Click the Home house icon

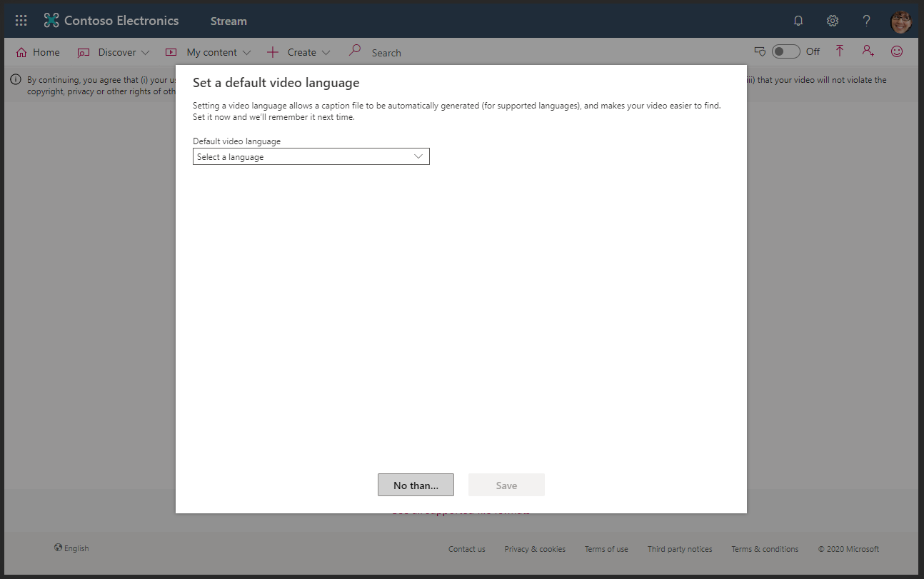tap(21, 52)
